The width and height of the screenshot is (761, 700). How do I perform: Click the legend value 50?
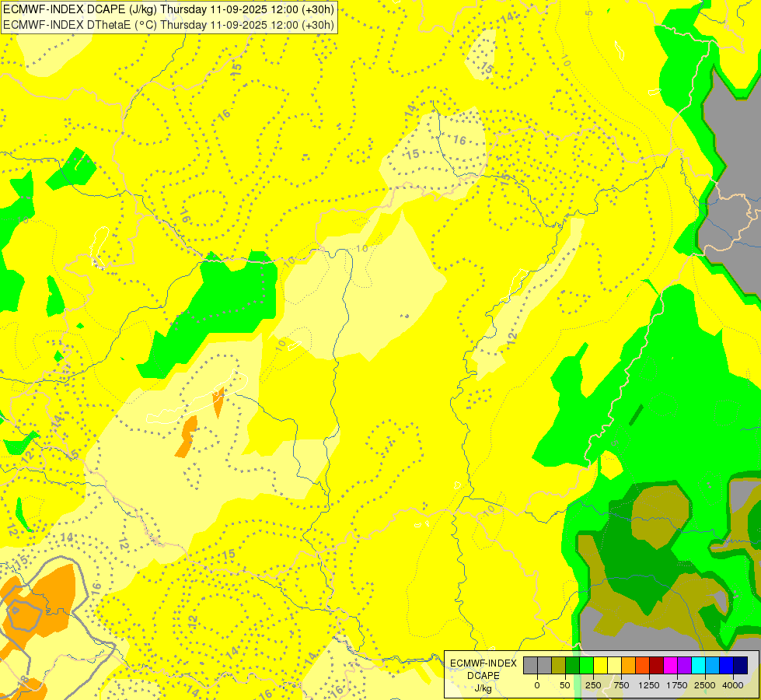[565, 685]
